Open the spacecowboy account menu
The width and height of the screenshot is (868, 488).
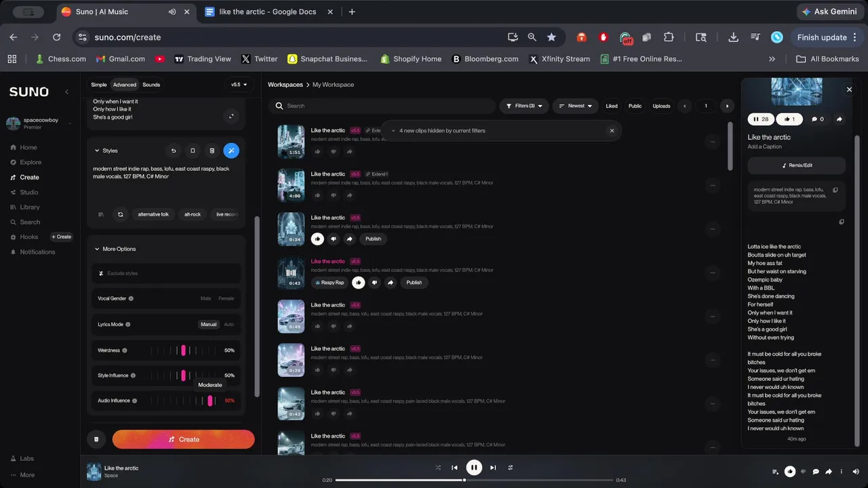tap(39, 123)
